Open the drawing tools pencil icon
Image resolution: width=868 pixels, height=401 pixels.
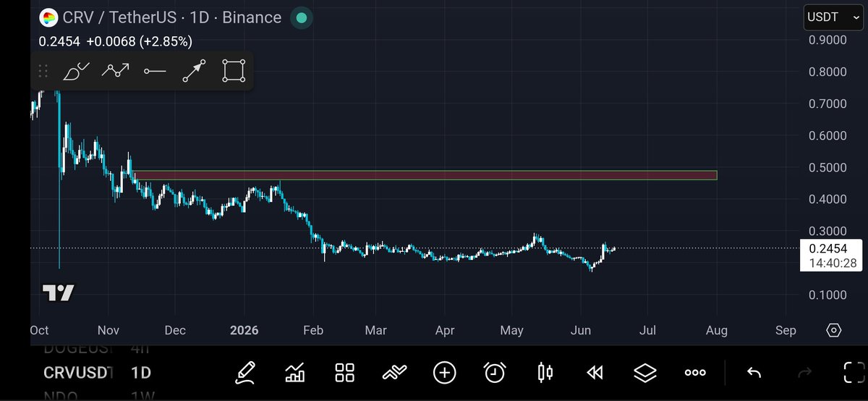(x=246, y=373)
